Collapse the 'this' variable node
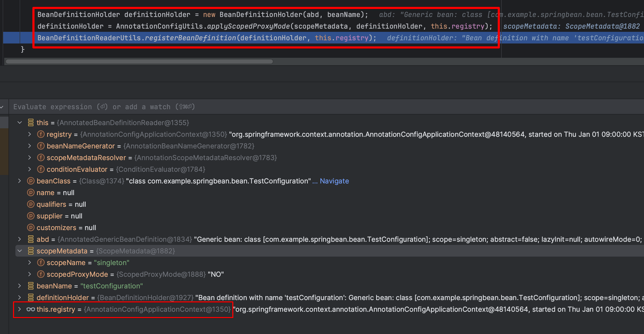The height and width of the screenshot is (334, 644). coord(20,123)
